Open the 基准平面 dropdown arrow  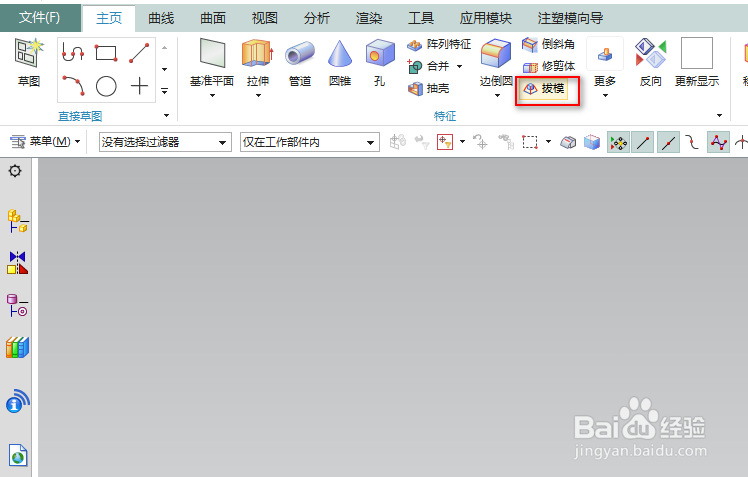(212, 96)
